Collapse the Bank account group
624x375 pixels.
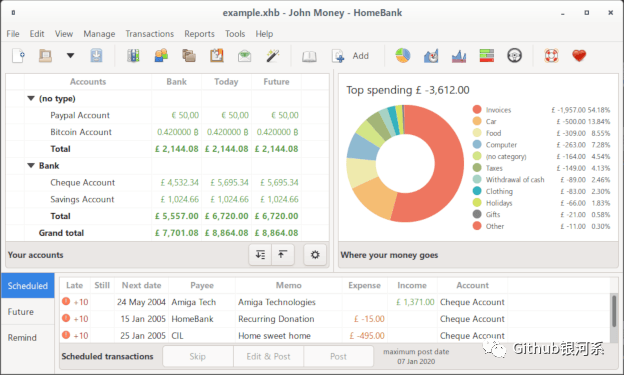click(31, 166)
